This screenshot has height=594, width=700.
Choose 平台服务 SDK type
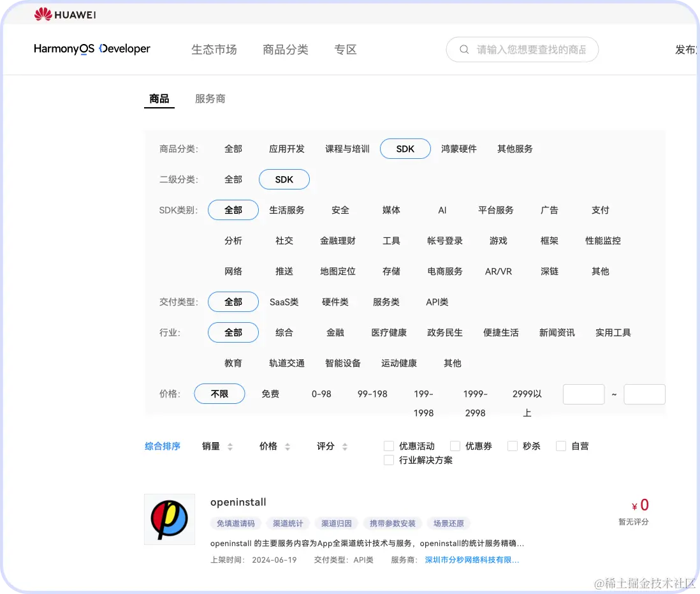point(496,210)
